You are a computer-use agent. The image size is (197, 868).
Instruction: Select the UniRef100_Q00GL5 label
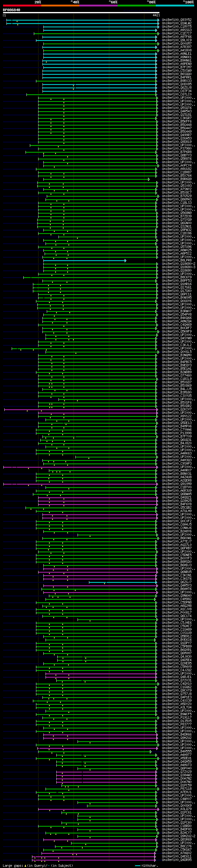177,351
